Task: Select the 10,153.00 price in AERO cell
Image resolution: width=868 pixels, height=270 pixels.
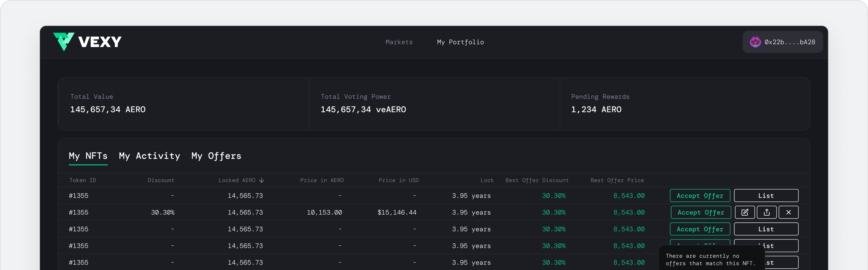Action: point(324,212)
